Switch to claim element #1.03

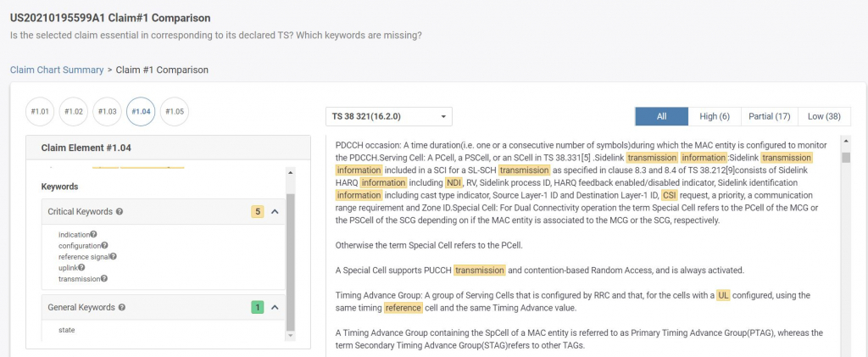point(107,112)
